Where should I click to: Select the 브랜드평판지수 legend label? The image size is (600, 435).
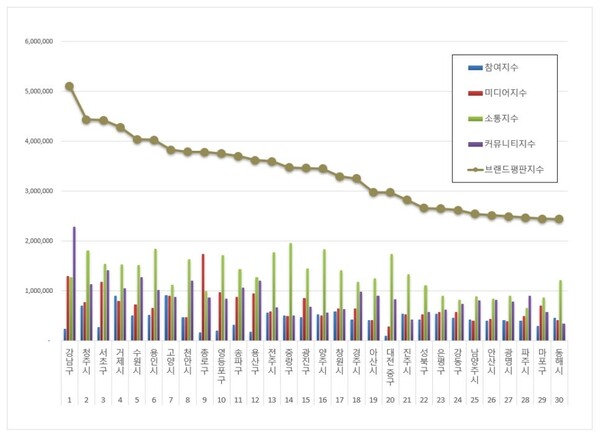[x=514, y=169]
